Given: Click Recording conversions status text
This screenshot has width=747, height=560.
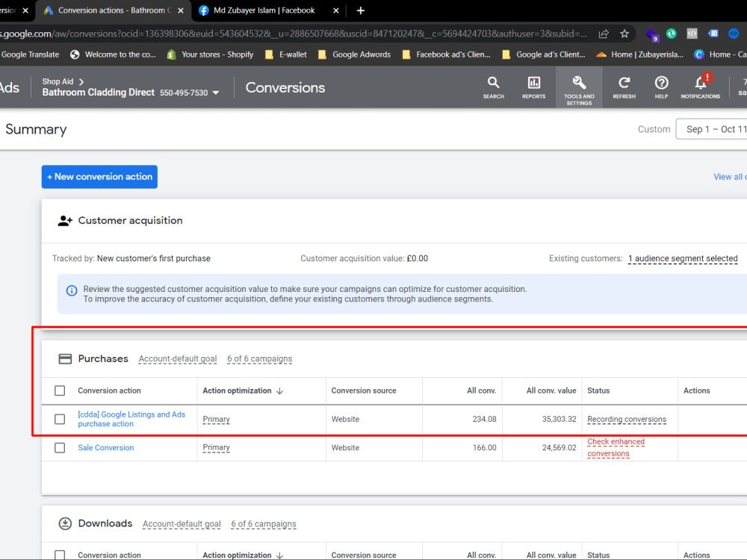Looking at the screenshot, I should [x=627, y=420].
